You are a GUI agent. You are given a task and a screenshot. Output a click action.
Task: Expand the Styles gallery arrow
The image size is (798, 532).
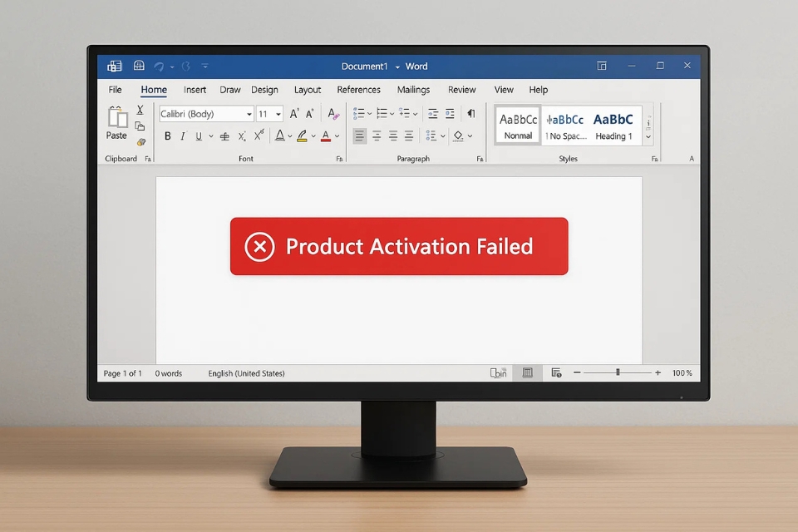tap(648, 137)
